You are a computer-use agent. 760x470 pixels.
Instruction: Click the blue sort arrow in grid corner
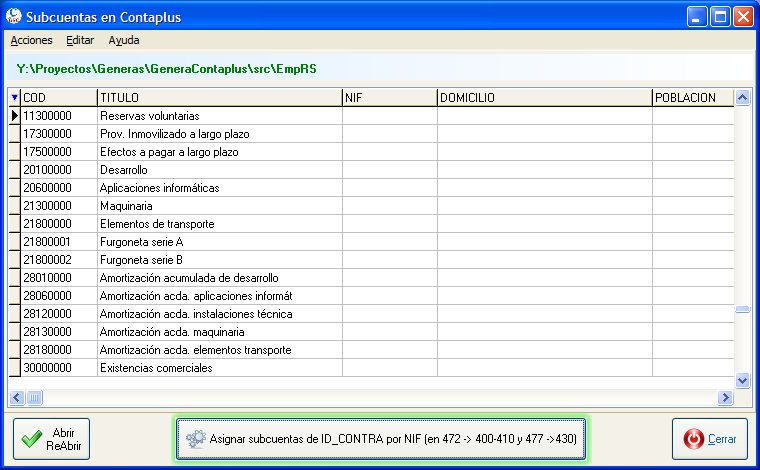[15, 97]
